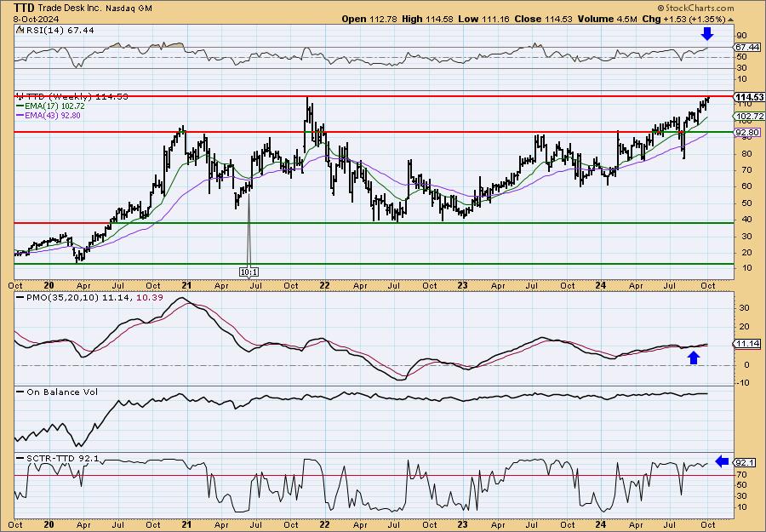Click the purple-outlined 92.80 tag on price axis

(747, 133)
